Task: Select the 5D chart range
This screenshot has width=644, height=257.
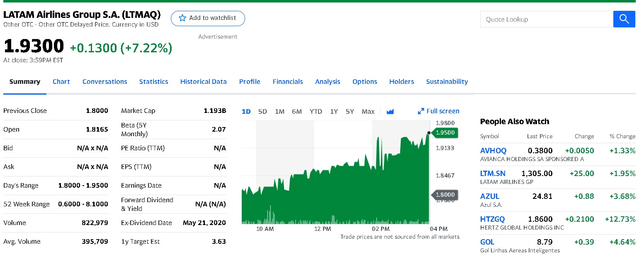Action: (x=262, y=111)
